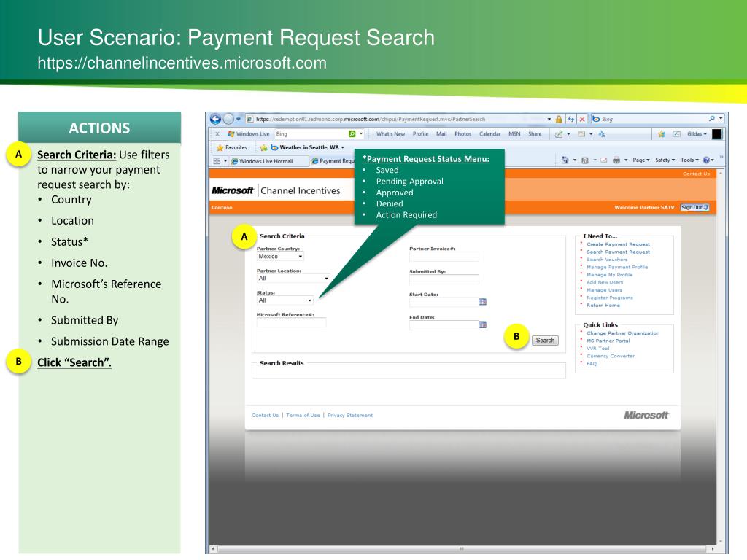Click Photos in Windows Live toolbar
Image resolution: width=747 pixels, height=560 pixels.
click(x=463, y=134)
